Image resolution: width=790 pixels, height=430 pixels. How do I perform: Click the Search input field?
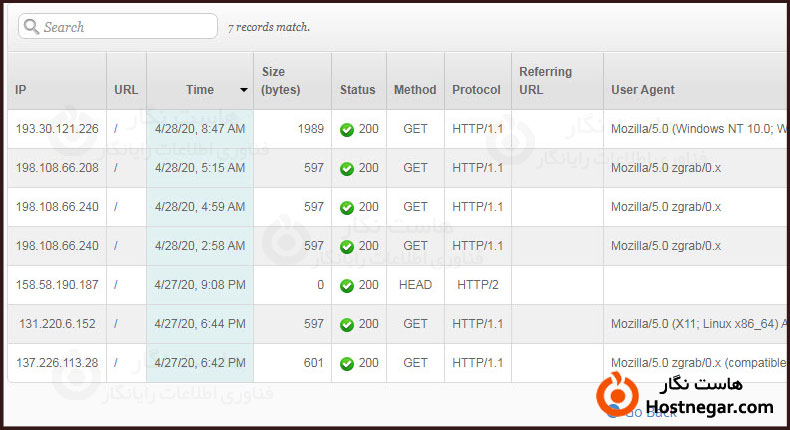pos(125,27)
